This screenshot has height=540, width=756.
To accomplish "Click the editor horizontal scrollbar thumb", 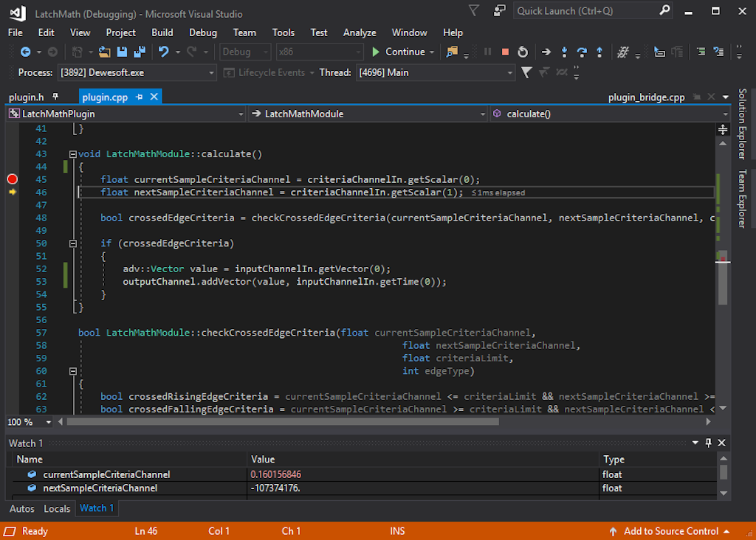I will 283,422.
